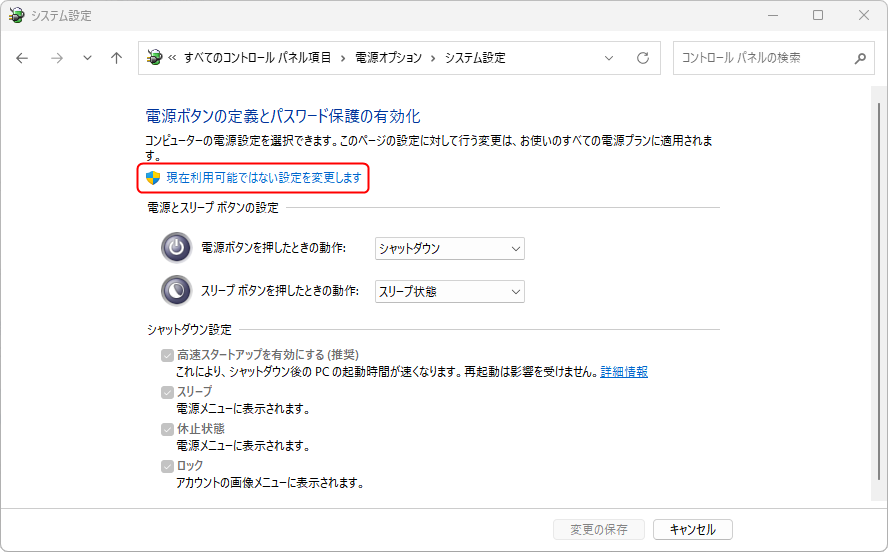Click the シャットダウン設定 group label
This screenshot has width=888, height=552.
point(189,330)
